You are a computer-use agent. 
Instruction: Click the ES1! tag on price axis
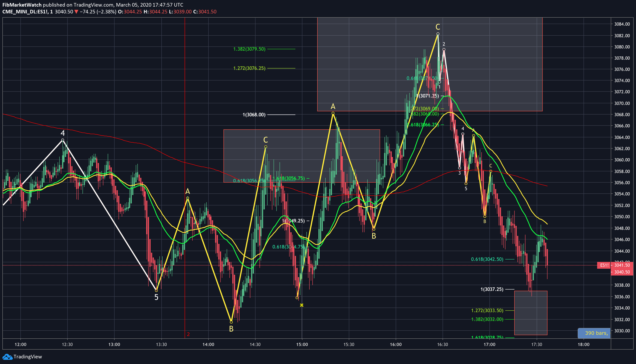pos(604,265)
